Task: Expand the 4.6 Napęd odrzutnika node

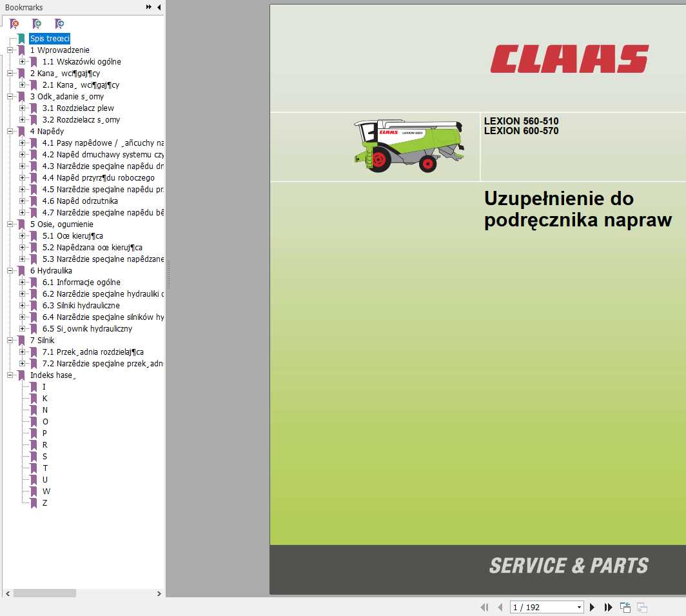Action: [x=23, y=201]
